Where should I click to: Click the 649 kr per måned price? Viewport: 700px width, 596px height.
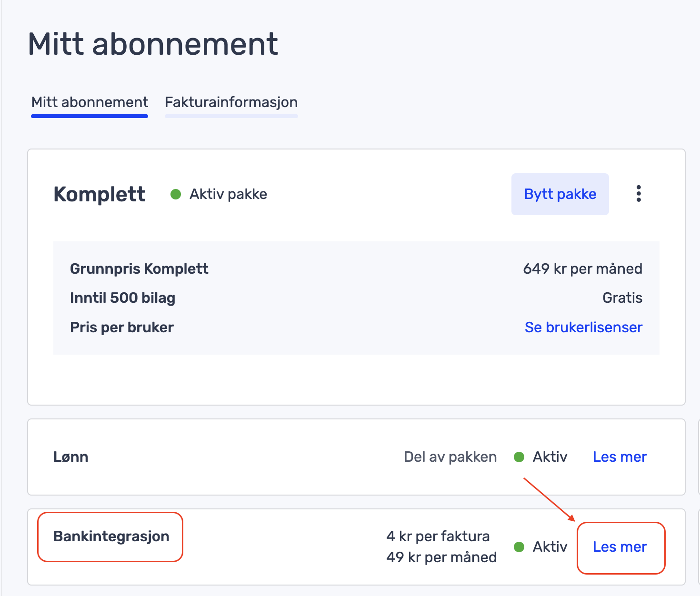tap(582, 269)
